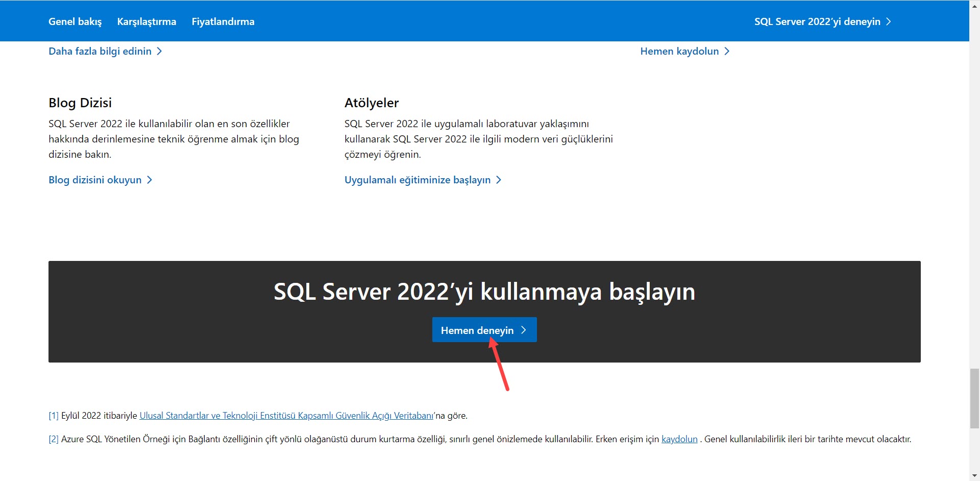
Task: Switch to the Karşılaştırma tab
Action: click(x=146, y=21)
